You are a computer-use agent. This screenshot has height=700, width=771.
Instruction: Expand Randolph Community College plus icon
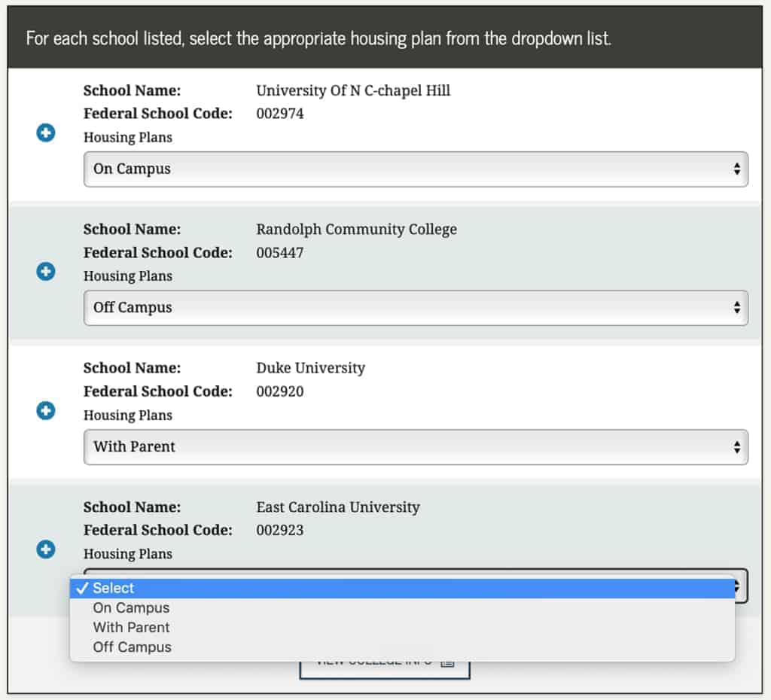[46, 272]
